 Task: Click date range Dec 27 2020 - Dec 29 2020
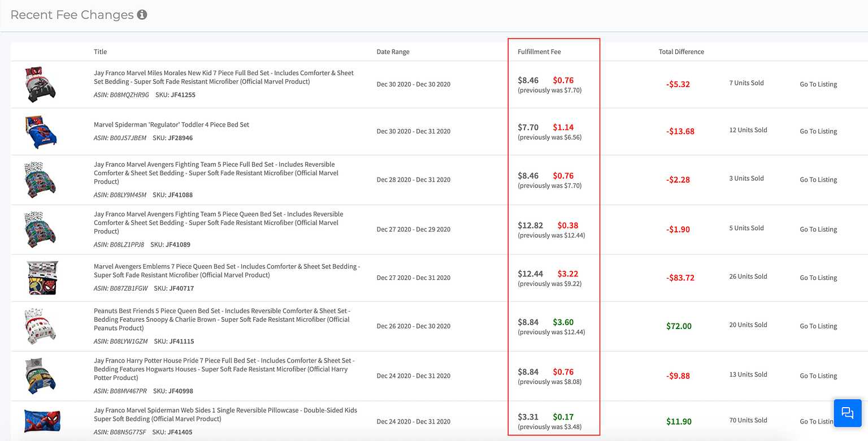point(414,230)
